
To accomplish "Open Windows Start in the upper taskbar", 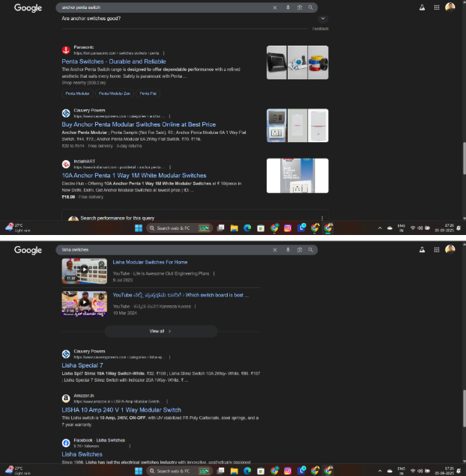I will pyautogui.click(x=139, y=228).
